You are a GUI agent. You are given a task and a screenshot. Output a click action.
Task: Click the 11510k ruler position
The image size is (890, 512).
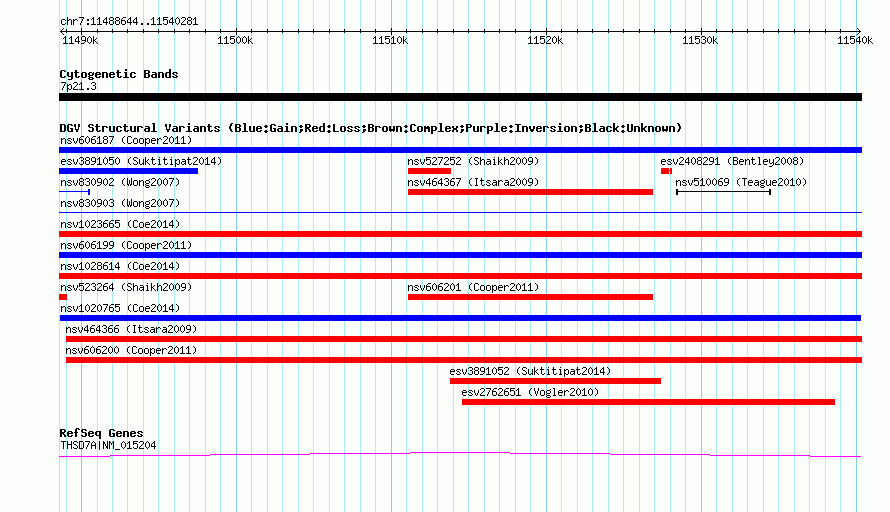390,40
